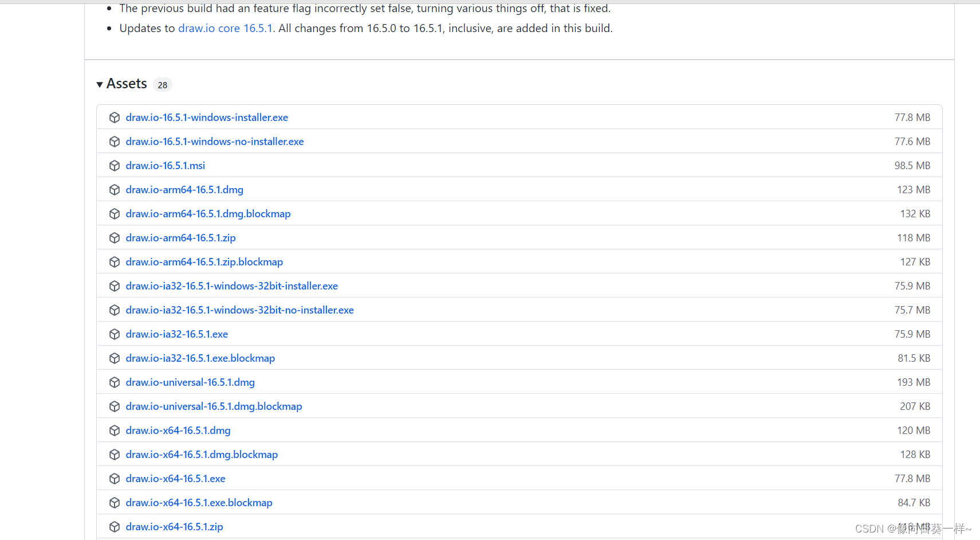Click package icon beside draw.io-arm64-16.5.1.dmg

pyautogui.click(x=115, y=190)
